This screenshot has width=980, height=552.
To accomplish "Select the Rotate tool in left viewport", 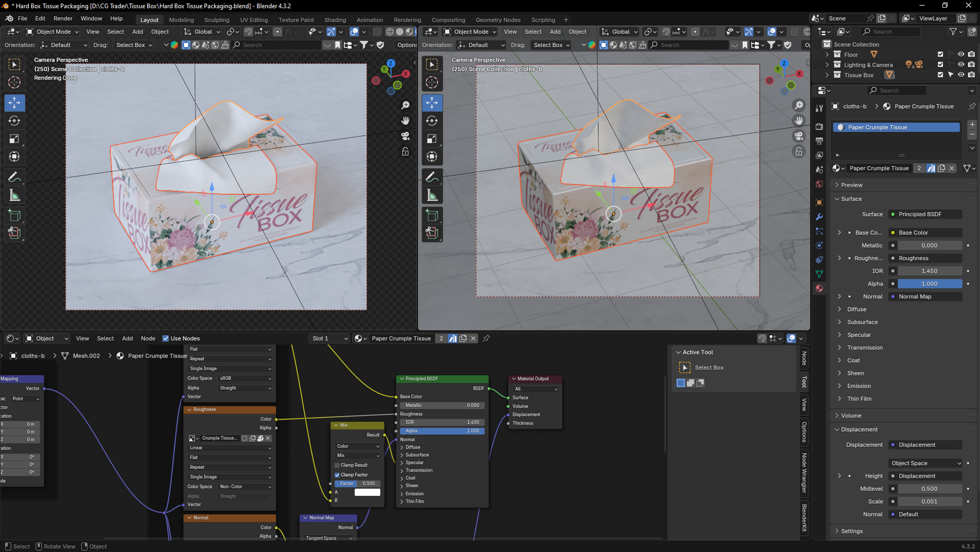I will click(14, 121).
